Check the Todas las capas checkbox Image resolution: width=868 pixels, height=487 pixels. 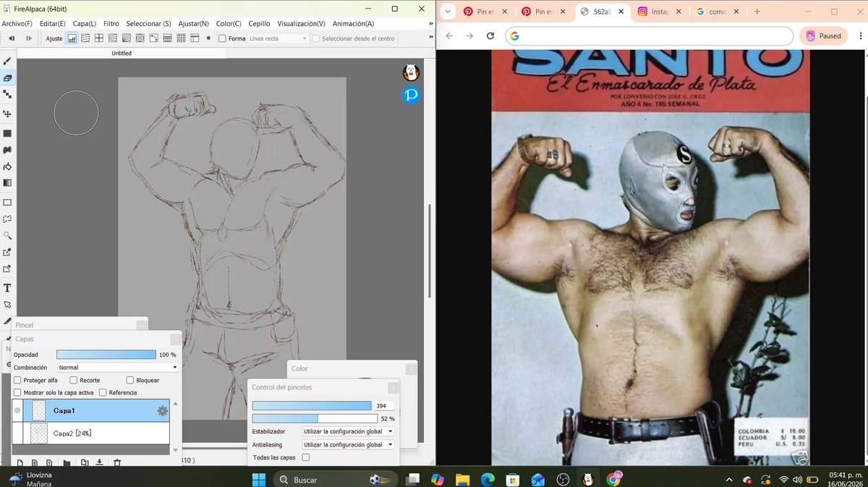305,457
